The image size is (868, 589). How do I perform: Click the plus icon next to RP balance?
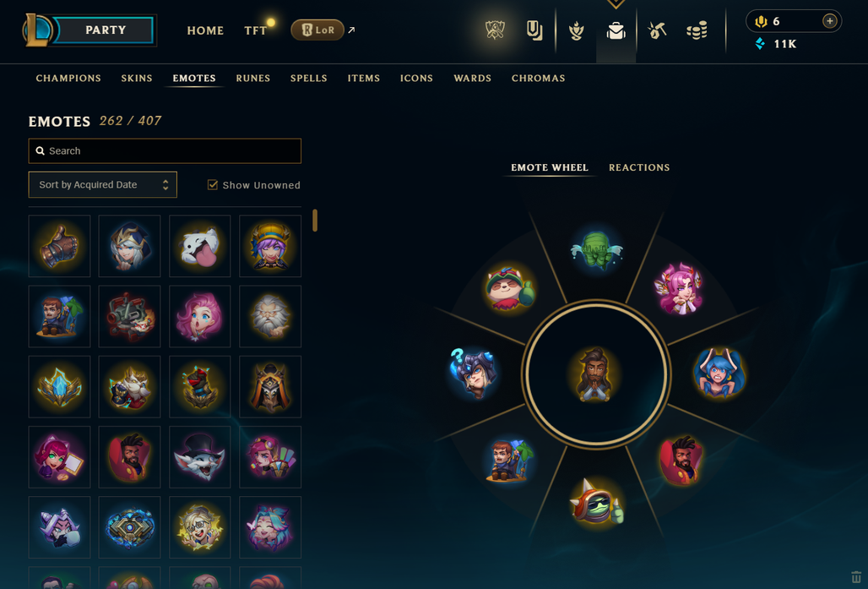coord(829,21)
